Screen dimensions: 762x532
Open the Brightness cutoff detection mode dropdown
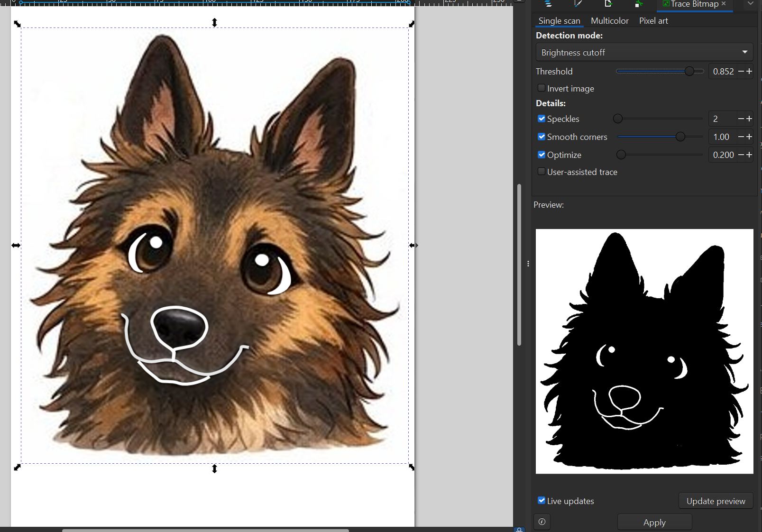(644, 52)
